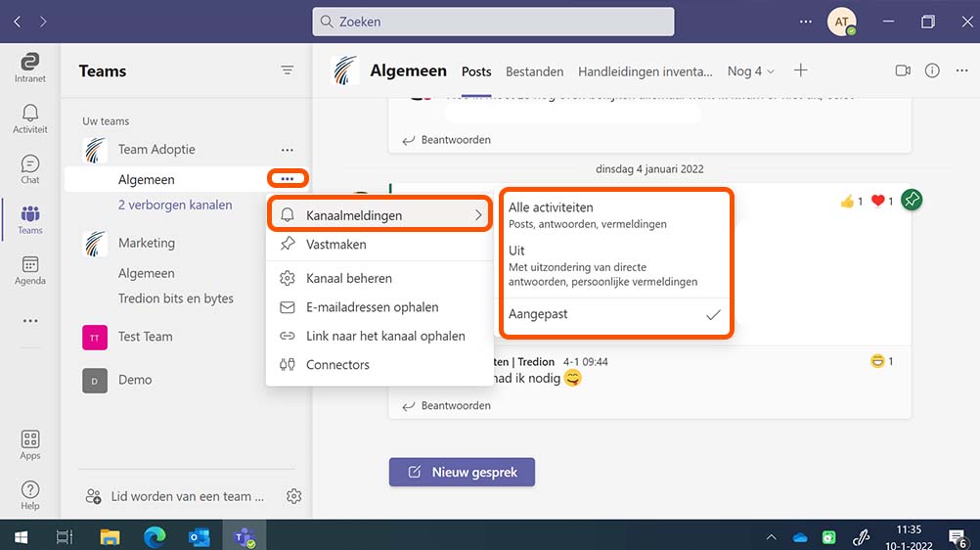
Task: Click the Help icon in sidebar
Action: (x=29, y=495)
